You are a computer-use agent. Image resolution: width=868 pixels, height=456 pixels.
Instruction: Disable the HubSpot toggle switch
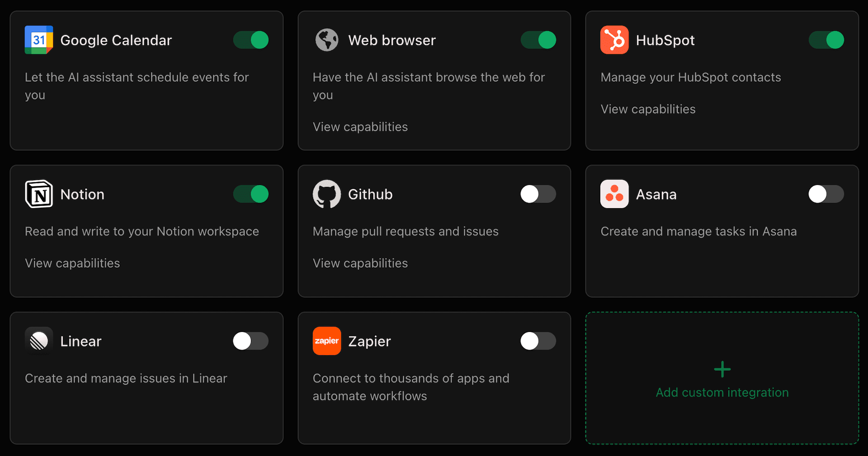tap(826, 40)
